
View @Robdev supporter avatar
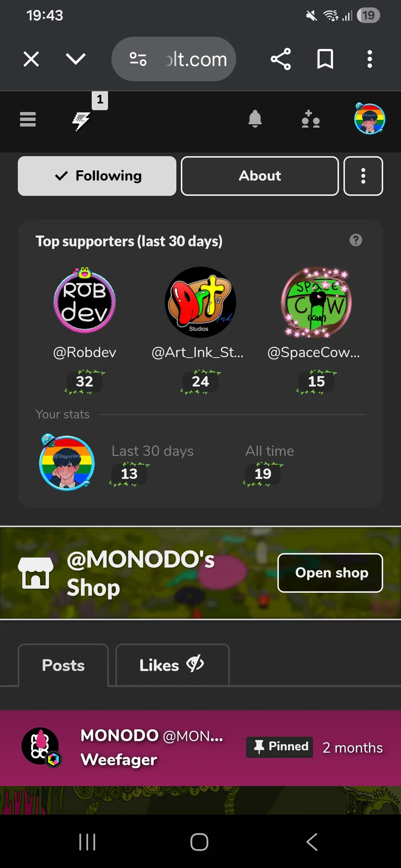(x=85, y=301)
